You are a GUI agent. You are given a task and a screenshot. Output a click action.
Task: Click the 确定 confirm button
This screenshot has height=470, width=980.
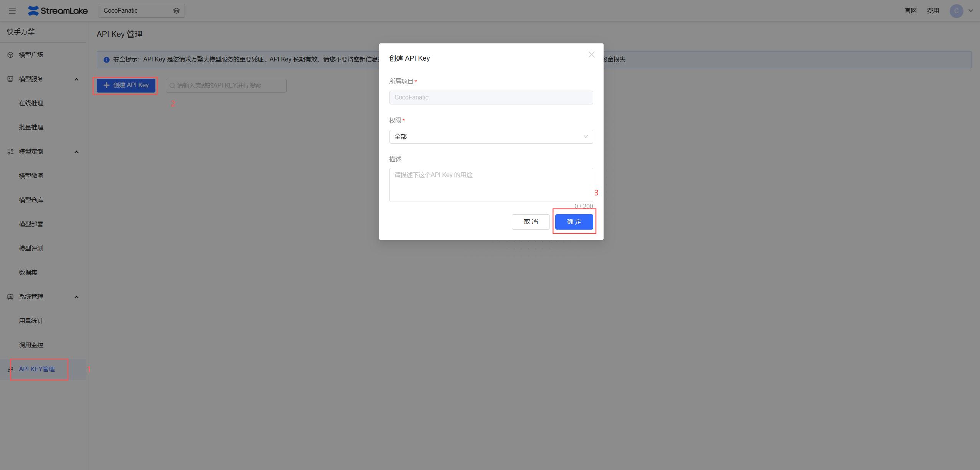[574, 222]
